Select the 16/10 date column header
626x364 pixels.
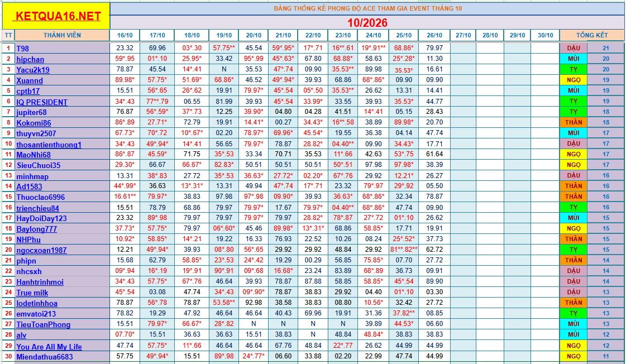(125, 35)
